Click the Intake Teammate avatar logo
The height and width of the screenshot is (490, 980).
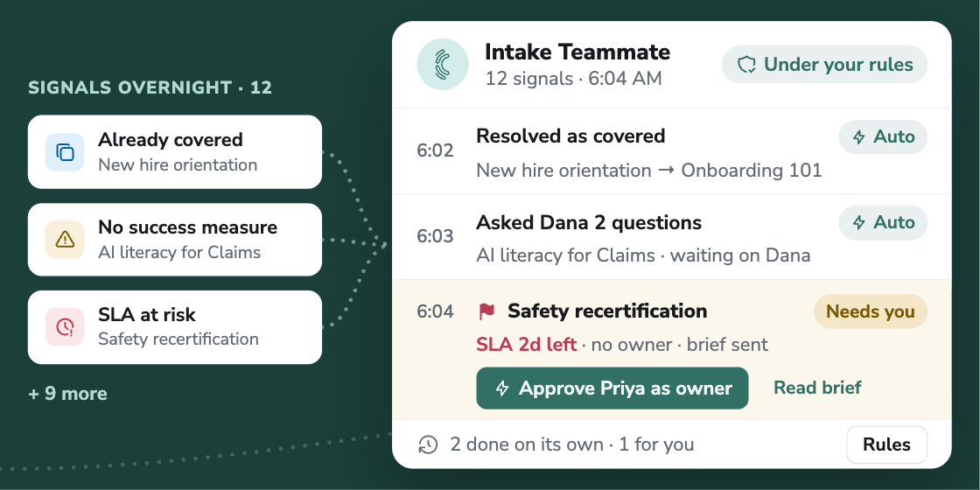[x=443, y=65]
